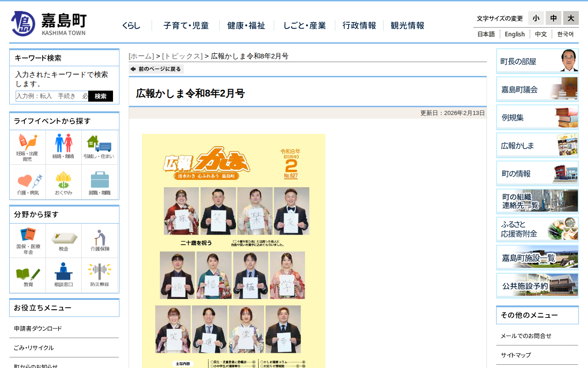Switch language to English
The image size is (588, 368).
(514, 34)
